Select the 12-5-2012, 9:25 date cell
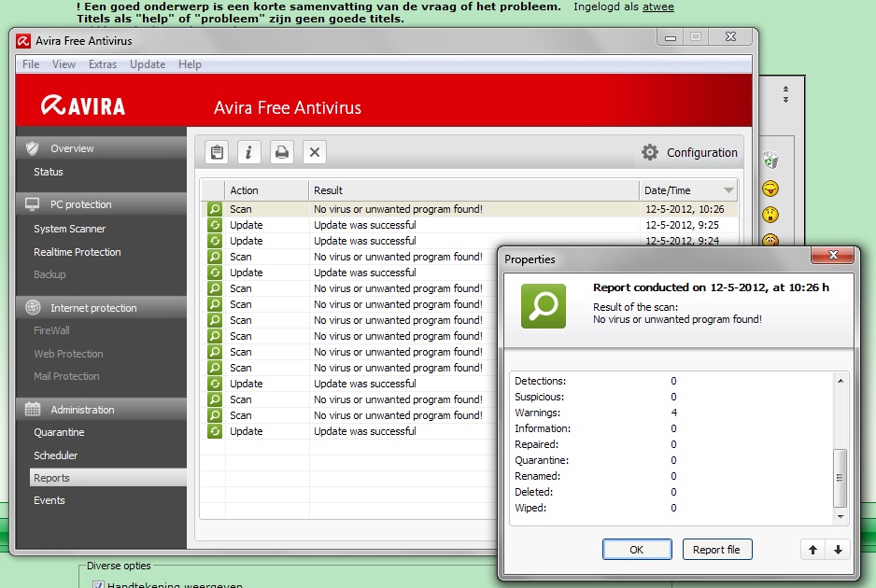876x588 pixels. [682, 225]
